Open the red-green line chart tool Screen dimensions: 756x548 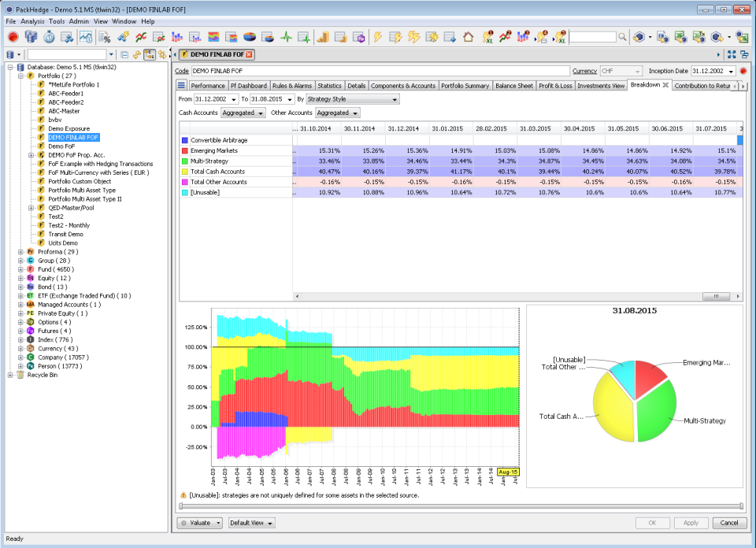[x=141, y=37]
